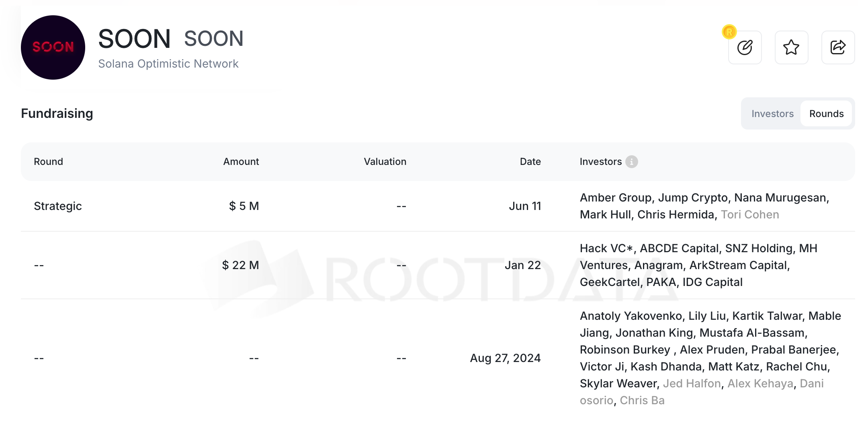This screenshot has height=432, width=868.
Task: Click Mustafa Al-Bassam investor name
Action: pos(753,333)
